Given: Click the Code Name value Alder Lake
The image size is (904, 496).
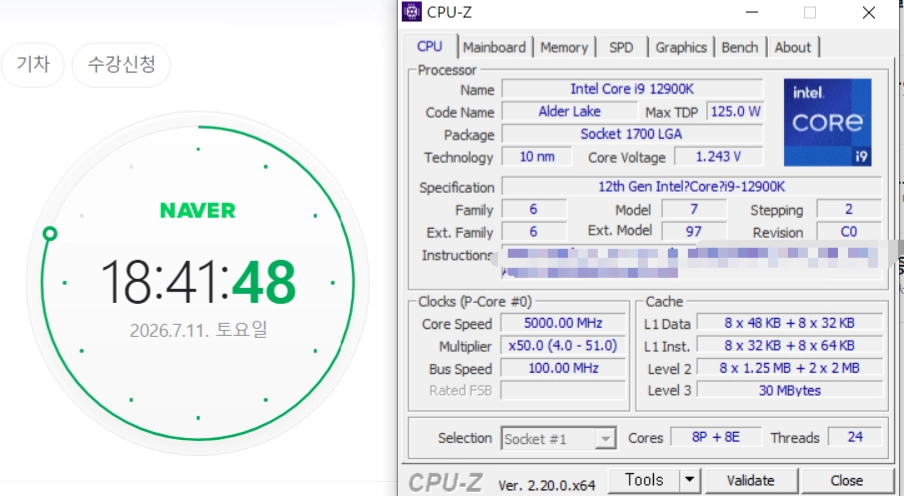Looking at the screenshot, I should [570, 111].
